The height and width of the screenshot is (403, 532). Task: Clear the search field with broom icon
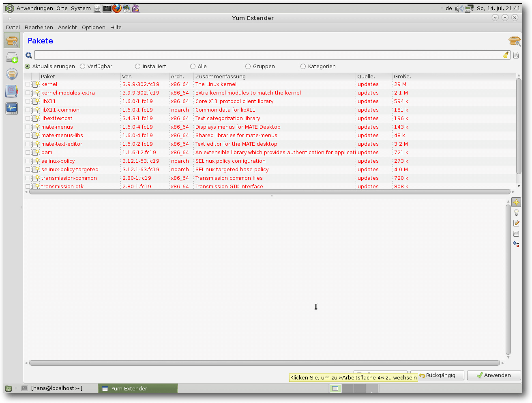pyautogui.click(x=506, y=55)
